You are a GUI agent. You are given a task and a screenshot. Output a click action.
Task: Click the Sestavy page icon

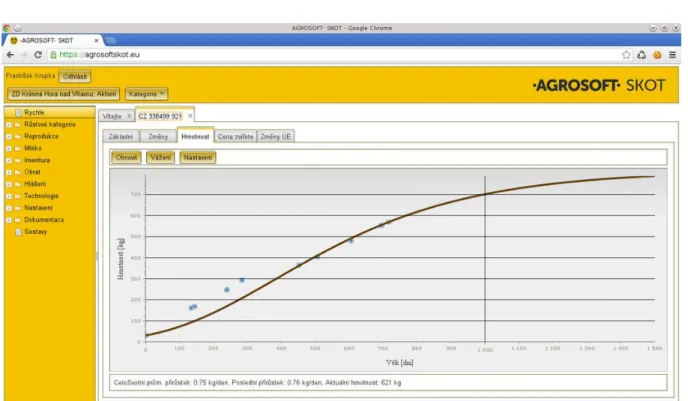[18, 232]
